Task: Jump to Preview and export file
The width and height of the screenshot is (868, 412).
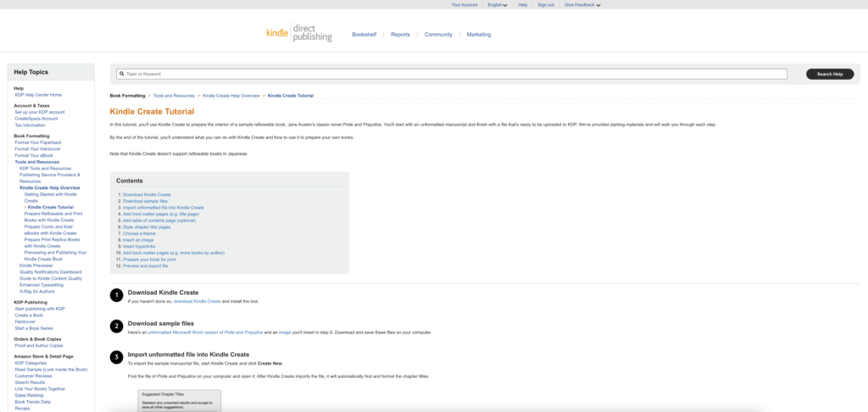Action: pyautogui.click(x=146, y=266)
